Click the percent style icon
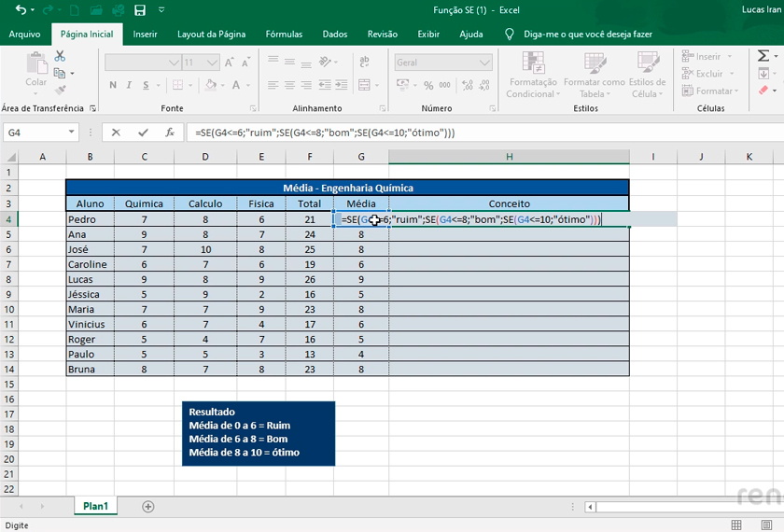Image resolution: width=784 pixels, height=532 pixels. click(428, 85)
